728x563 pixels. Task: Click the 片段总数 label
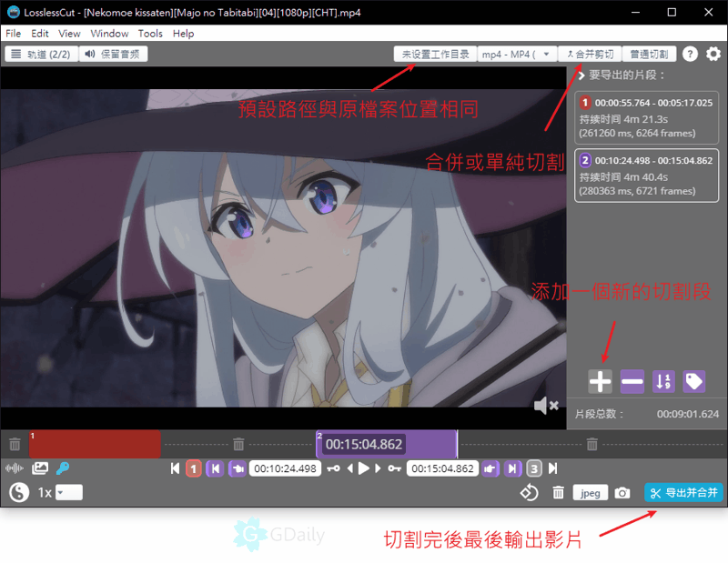coord(599,414)
